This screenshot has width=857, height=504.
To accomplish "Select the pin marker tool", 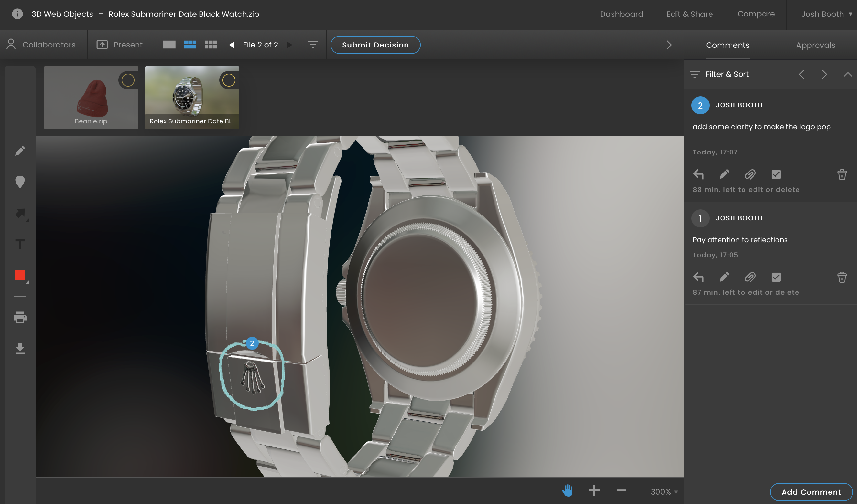I will pyautogui.click(x=20, y=182).
